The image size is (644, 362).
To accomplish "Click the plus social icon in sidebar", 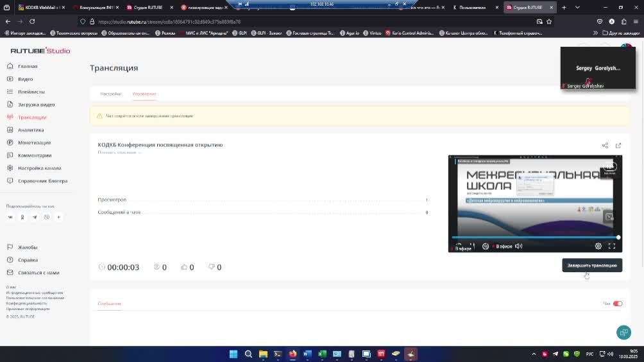I will coord(59,217).
